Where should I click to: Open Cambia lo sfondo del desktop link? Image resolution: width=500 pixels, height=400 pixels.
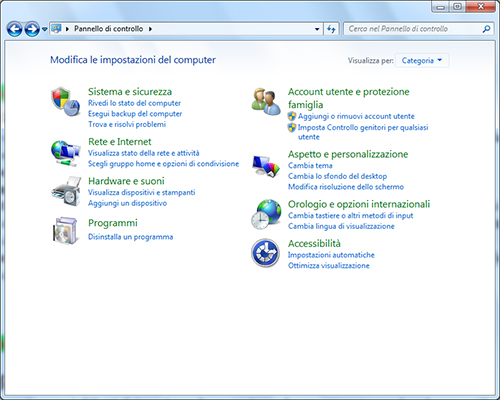(x=337, y=176)
